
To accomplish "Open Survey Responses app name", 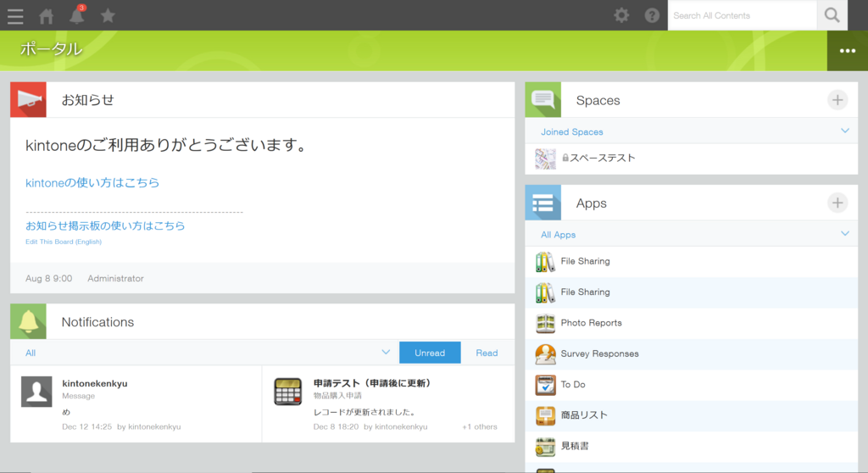I will pyautogui.click(x=599, y=353).
